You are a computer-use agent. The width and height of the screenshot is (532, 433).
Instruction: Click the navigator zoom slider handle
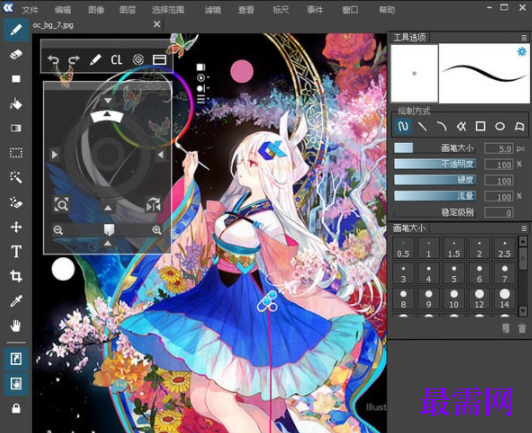click(109, 230)
